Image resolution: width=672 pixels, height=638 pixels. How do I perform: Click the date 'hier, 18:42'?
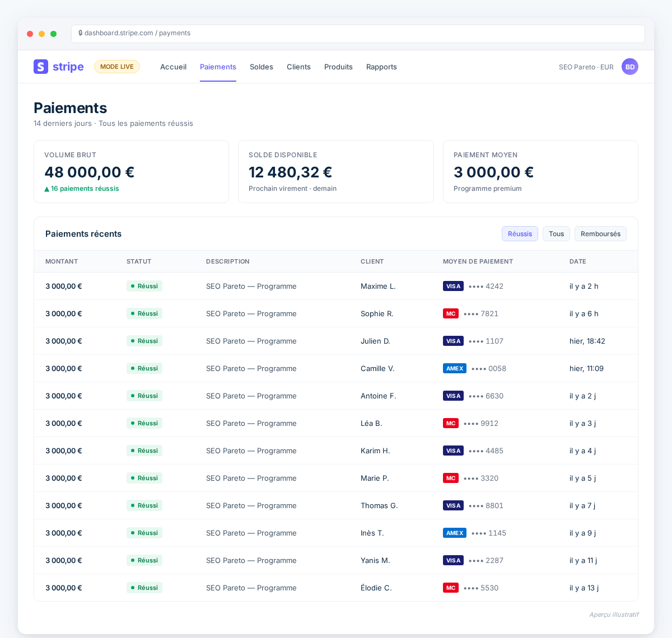587,341
